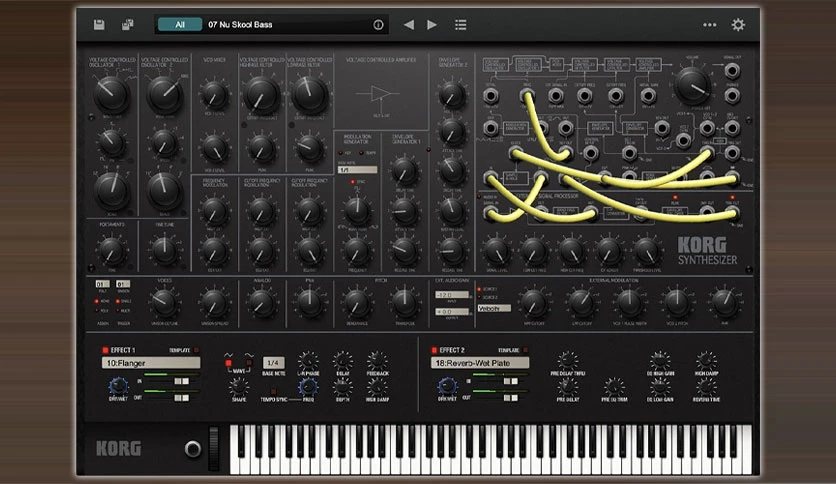Click the Unison voices 01 value box
The width and height of the screenshot is (836, 484).
pos(123,284)
